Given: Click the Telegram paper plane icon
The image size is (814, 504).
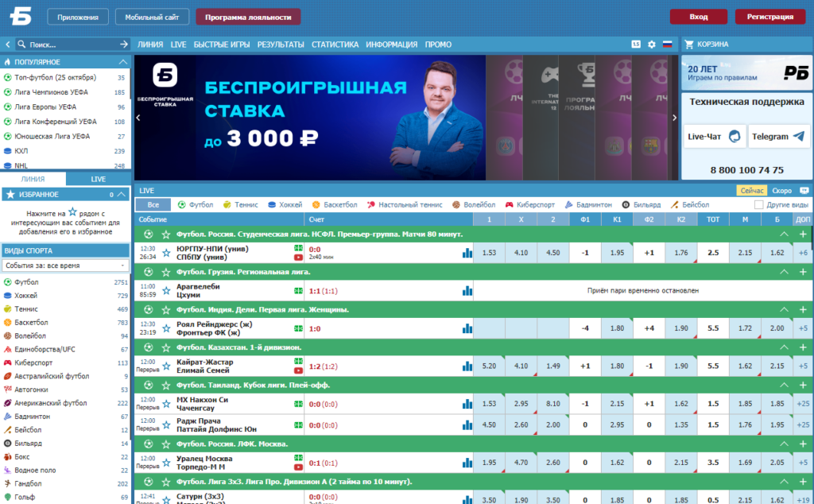Looking at the screenshot, I should tap(799, 137).
